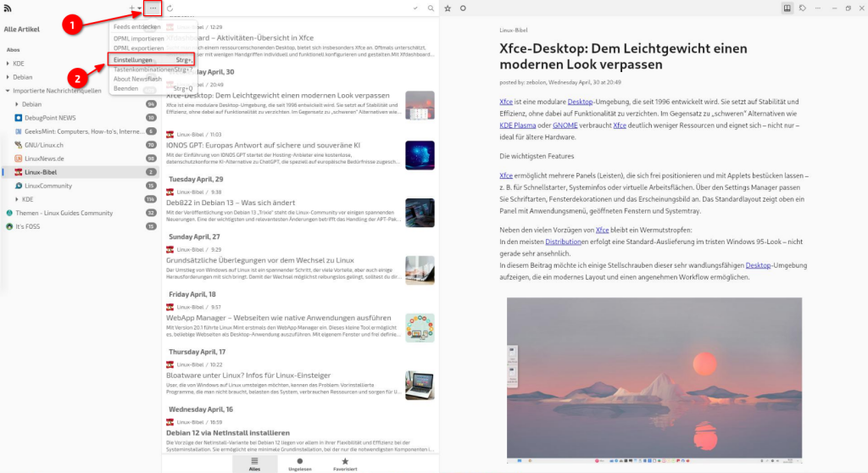The height and width of the screenshot is (473, 868).
Task: Open article IONOS GPT: Europas Antwort
Action: 263,145
